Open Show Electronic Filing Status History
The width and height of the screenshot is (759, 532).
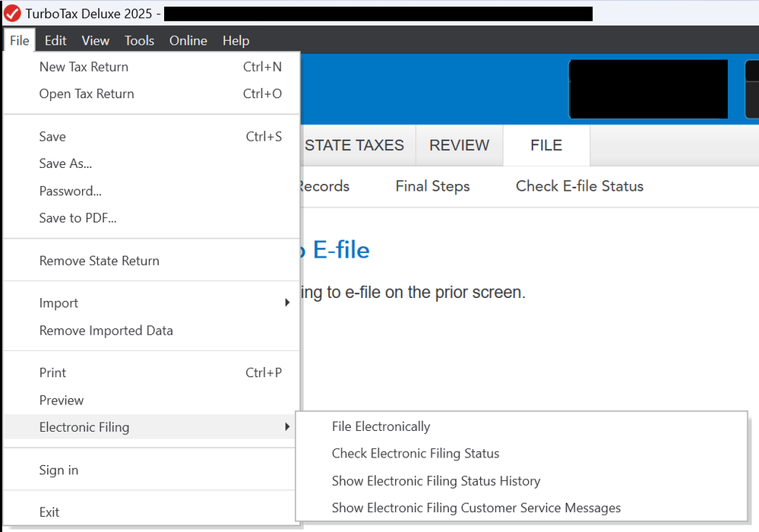click(436, 481)
